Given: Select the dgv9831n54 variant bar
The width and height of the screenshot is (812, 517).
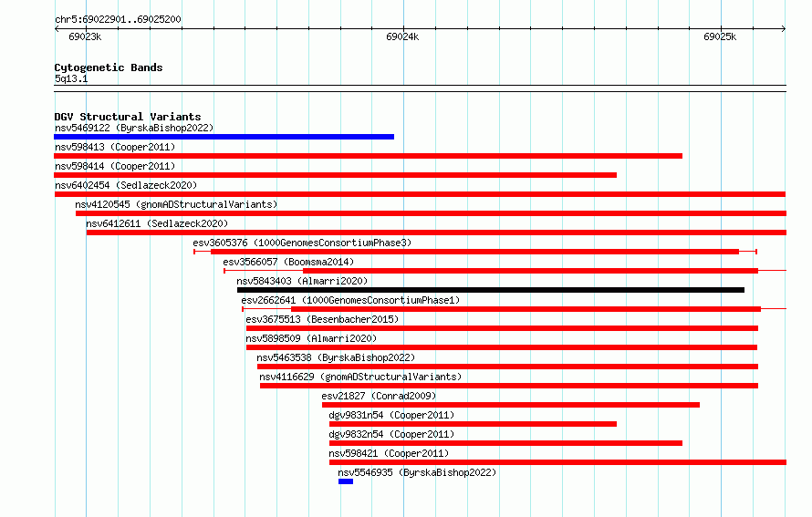Looking at the screenshot, I should coord(473,424).
